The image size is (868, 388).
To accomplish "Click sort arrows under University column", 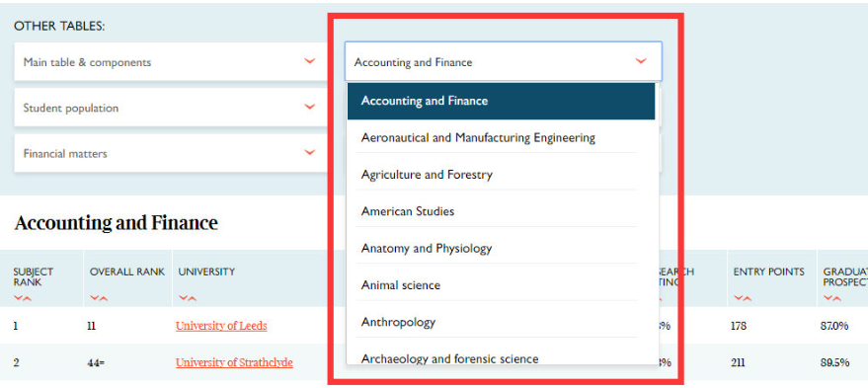I will pos(189,298).
